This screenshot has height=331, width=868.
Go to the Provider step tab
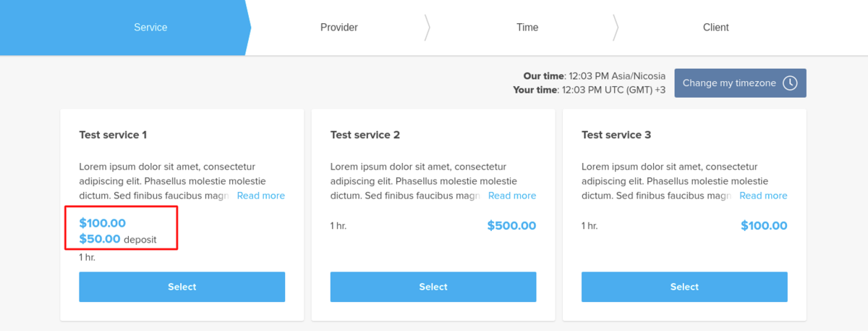click(339, 28)
